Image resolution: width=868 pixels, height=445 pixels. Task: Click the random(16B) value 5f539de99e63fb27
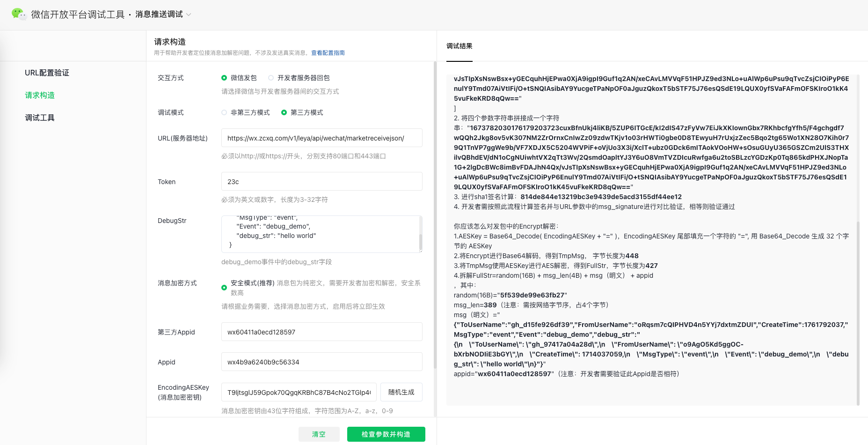532,295
